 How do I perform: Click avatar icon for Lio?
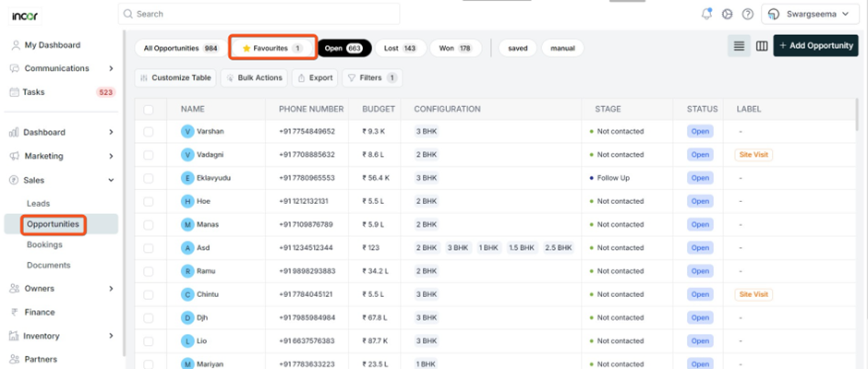pos(187,340)
